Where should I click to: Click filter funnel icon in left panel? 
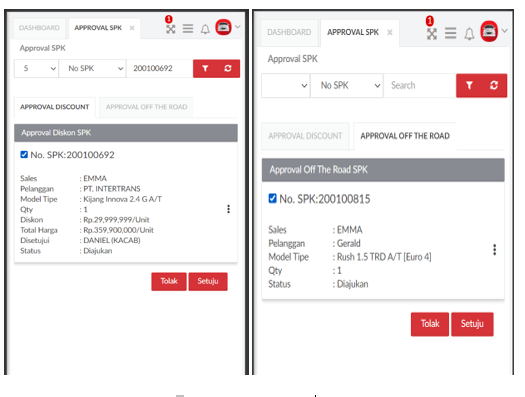tap(205, 68)
